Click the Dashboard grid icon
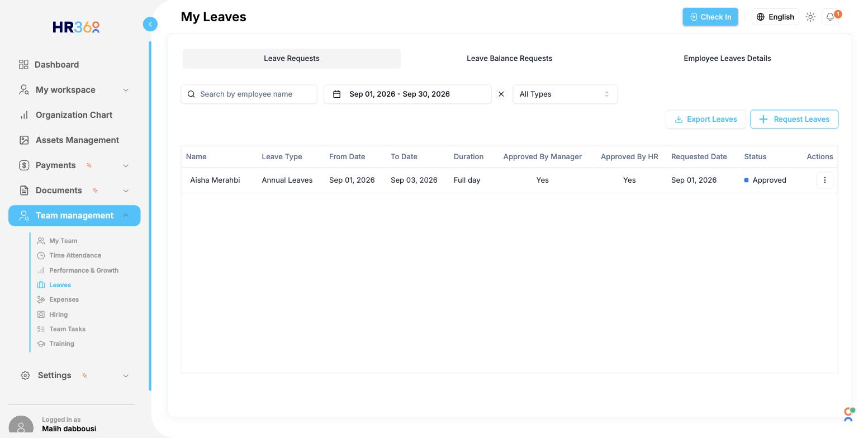Image resolution: width=868 pixels, height=438 pixels. click(x=23, y=65)
